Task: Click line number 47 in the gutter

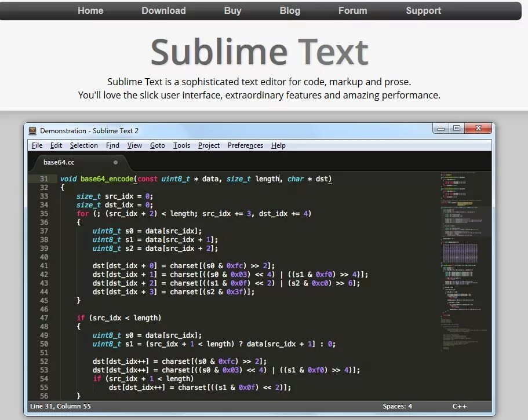Action: 44,318
